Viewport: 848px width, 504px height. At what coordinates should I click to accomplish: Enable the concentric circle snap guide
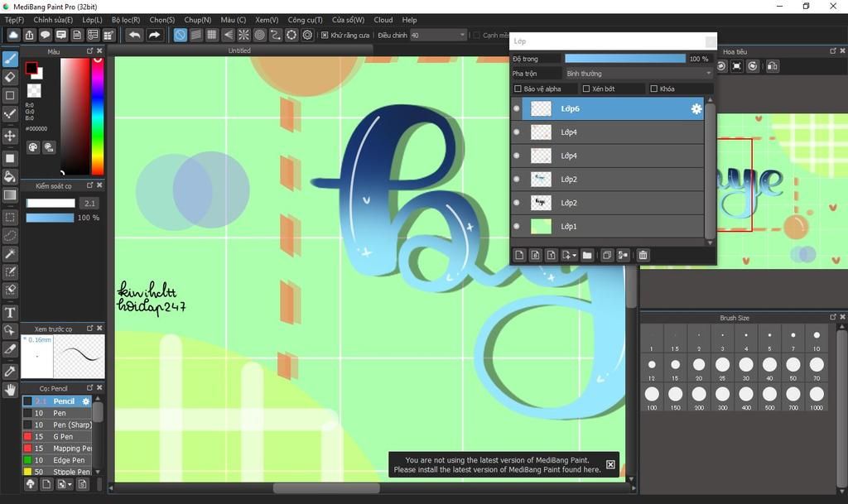pos(259,35)
